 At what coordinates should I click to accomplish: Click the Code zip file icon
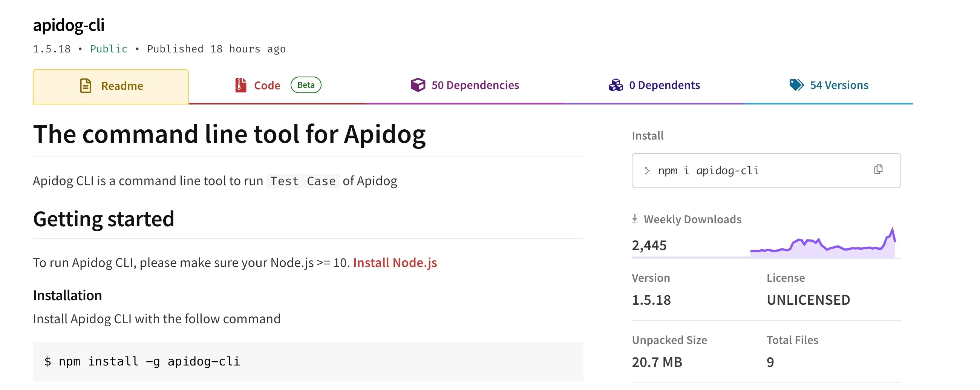(x=240, y=85)
